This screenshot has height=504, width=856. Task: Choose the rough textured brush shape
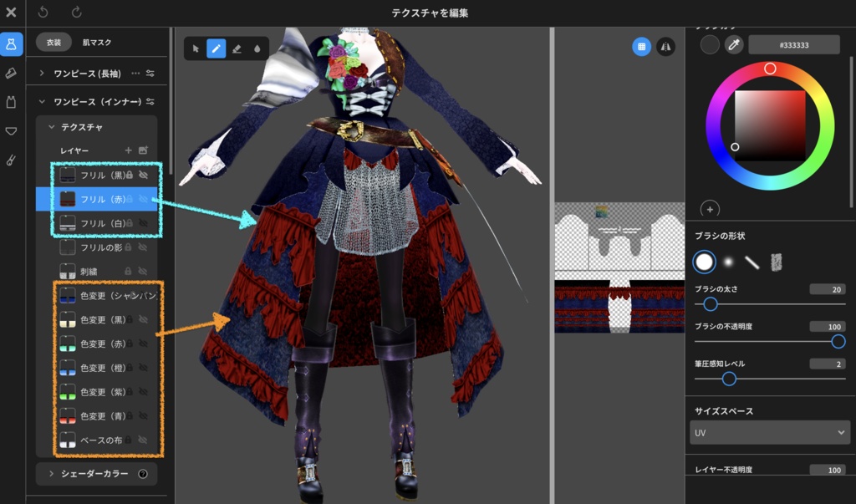click(x=776, y=262)
